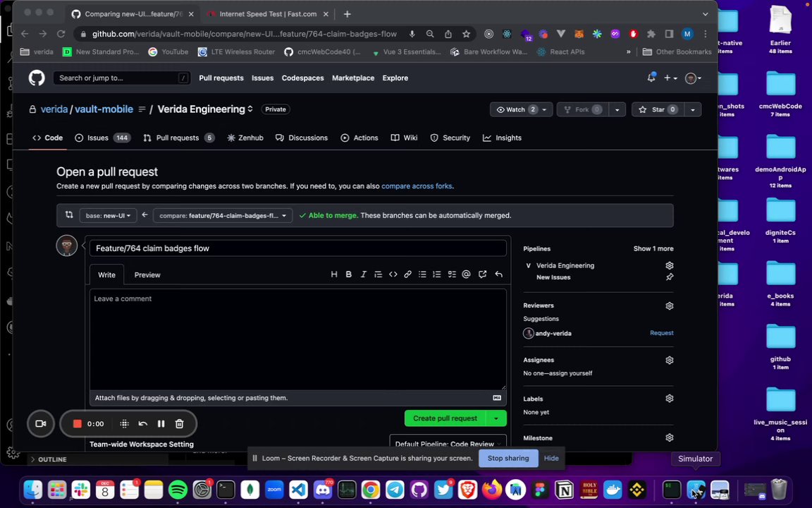Open Reviewers settings gear
Viewport: 812px width, 508px height.
tap(670, 306)
